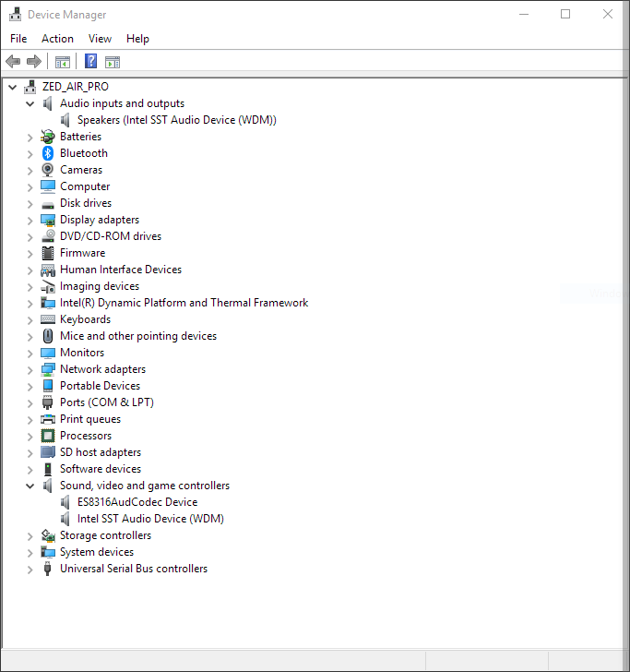This screenshot has height=672, width=630.
Task: Select the System devices label
Action: (x=96, y=552)
